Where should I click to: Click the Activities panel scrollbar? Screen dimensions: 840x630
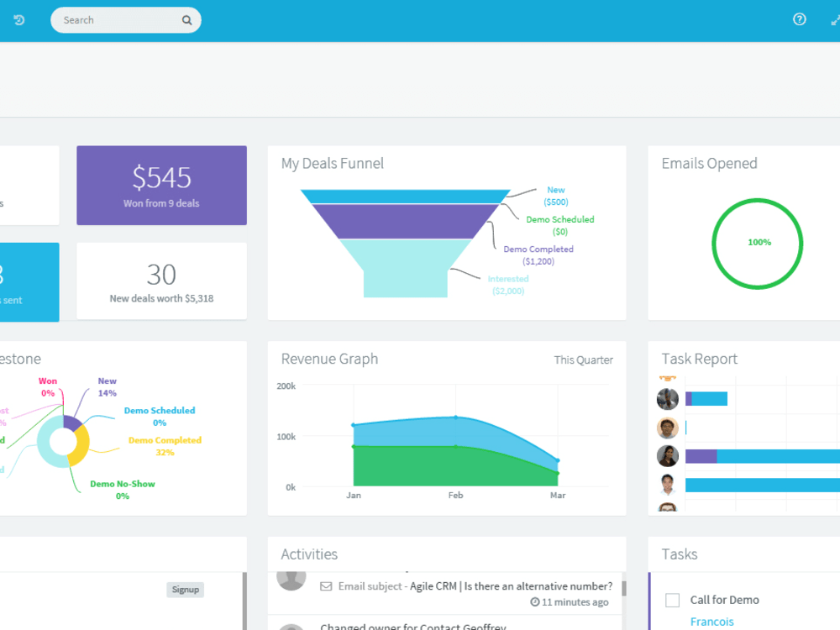click(624, 588)
